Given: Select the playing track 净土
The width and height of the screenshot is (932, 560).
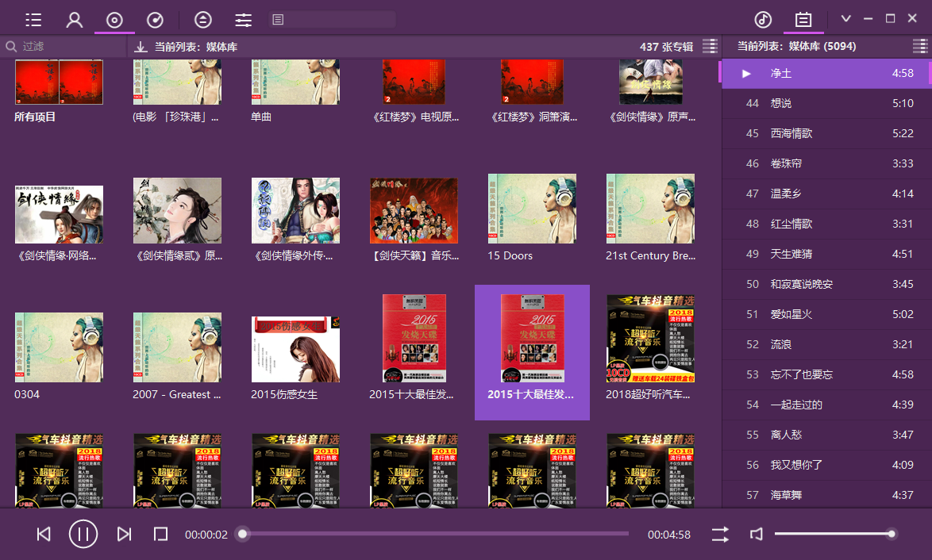Looking at the screenshot, I should [x=826, y=74].
